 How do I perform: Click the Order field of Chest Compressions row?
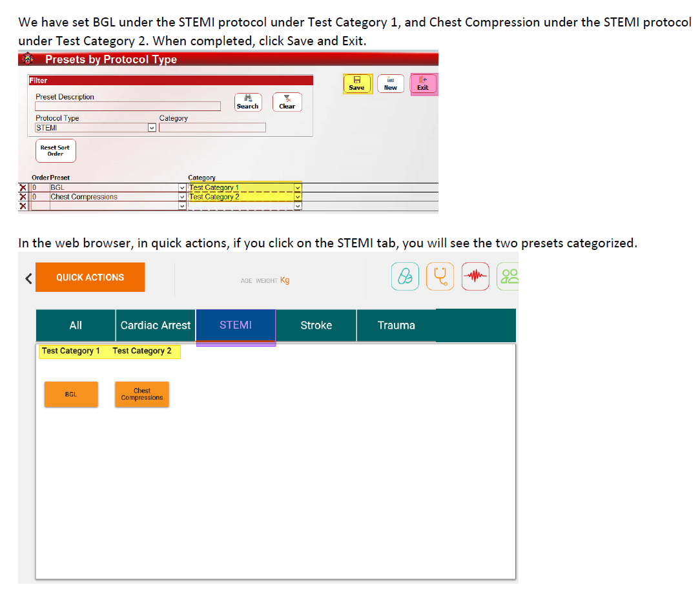[x=40, y=197]
